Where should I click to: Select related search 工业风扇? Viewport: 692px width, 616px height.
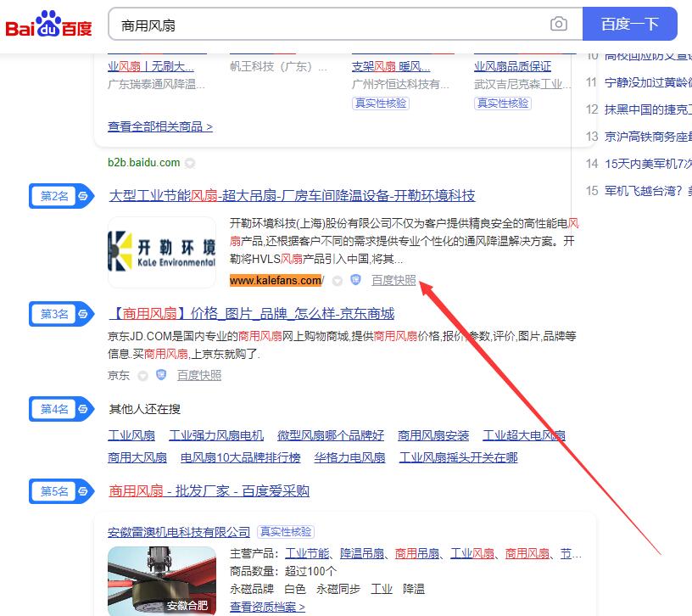coord(131,435)
